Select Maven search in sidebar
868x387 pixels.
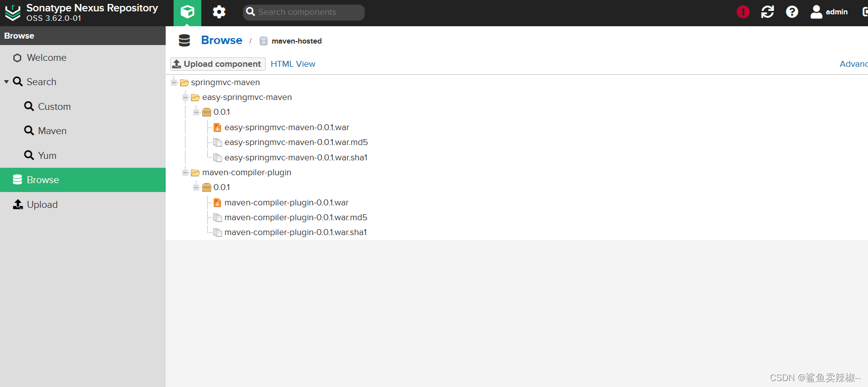[x=83, y=131]
